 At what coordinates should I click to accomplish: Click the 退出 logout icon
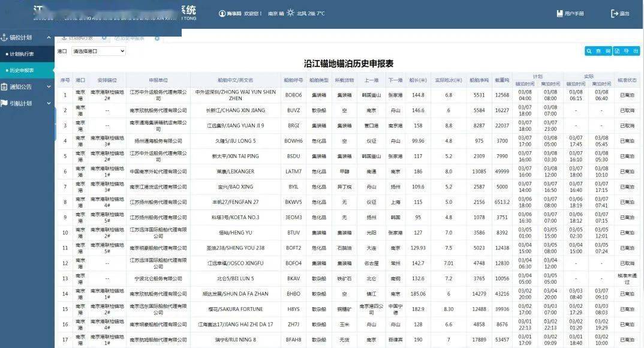pyautogui.click(x=615, y=13)
